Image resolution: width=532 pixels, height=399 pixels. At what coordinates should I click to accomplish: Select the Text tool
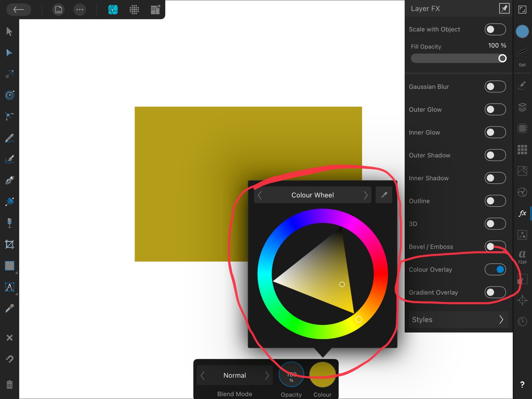[10, 287]
